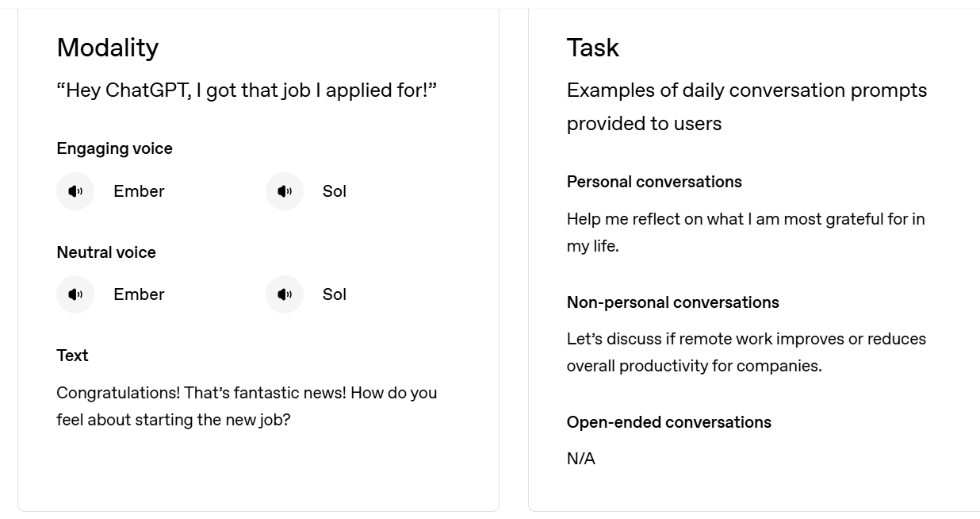Click the Non-personal conversations subheading

point(672,302)
